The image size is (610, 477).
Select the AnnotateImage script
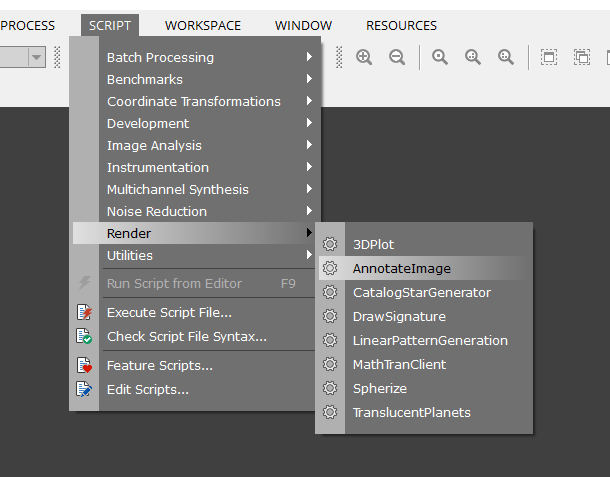tap(402, 269)
